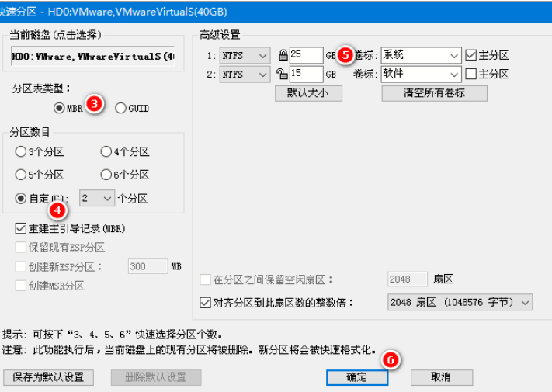
Task: Select the current disk HD0:VMware field
Action: tap(92, 57)
